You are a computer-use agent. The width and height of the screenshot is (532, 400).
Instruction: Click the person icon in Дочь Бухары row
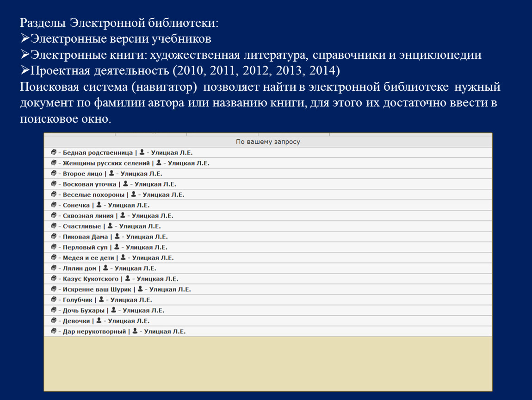click(113, 310)
